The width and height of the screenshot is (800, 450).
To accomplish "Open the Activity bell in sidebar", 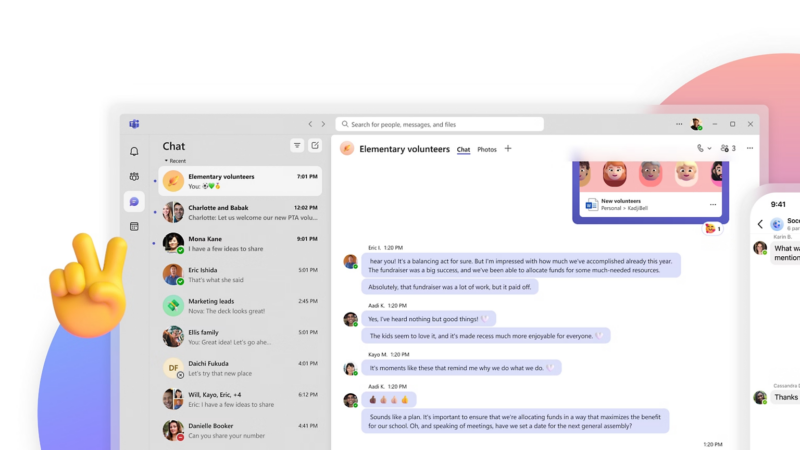I will (x=134, y=152).
